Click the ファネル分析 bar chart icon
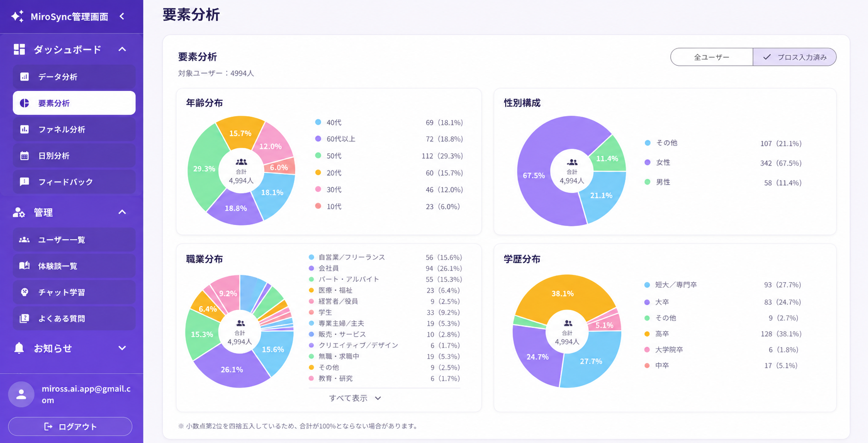This screenshot has height=443, width=868. [24, 129]
